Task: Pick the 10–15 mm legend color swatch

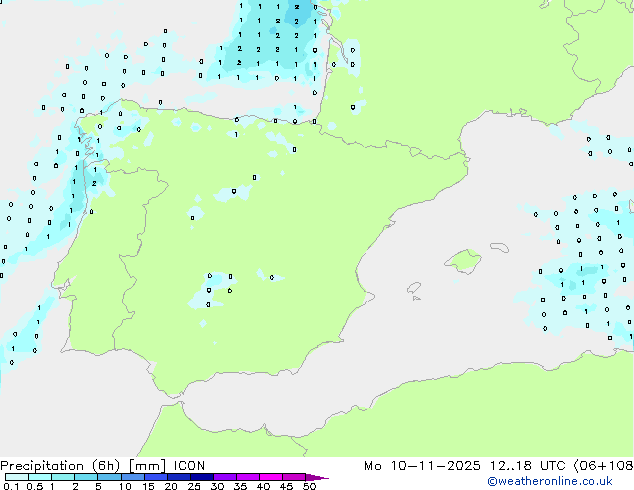Action: (132, 477)
